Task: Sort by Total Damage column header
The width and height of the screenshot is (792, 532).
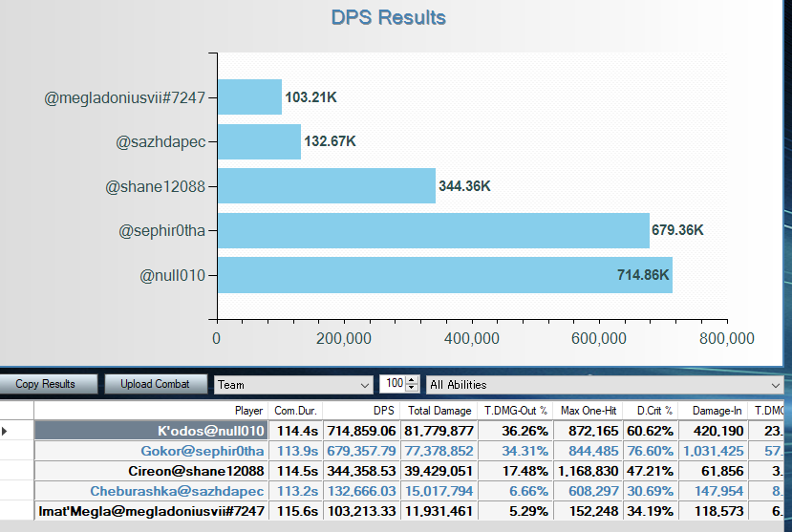Action: pyautogui.click(x=438, y=411)
